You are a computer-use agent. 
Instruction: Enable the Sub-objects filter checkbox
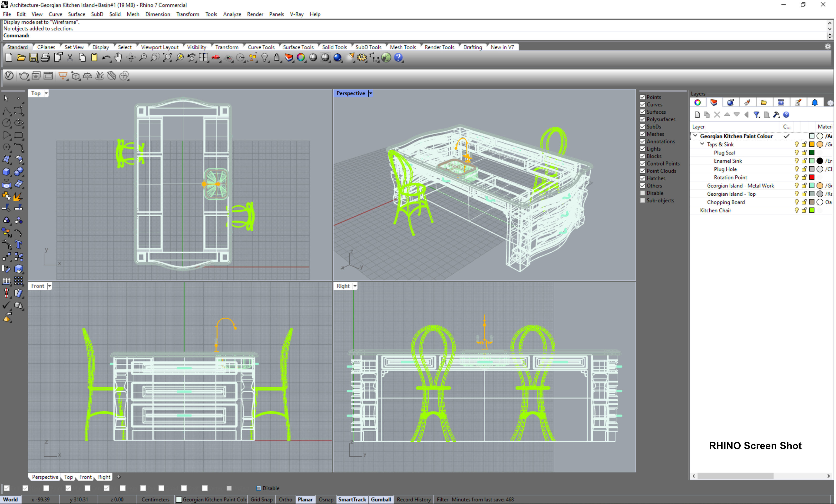tap(643, 200)
